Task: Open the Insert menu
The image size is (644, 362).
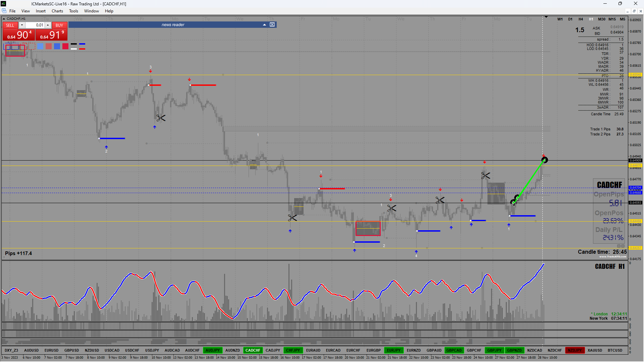Action: 41,11
